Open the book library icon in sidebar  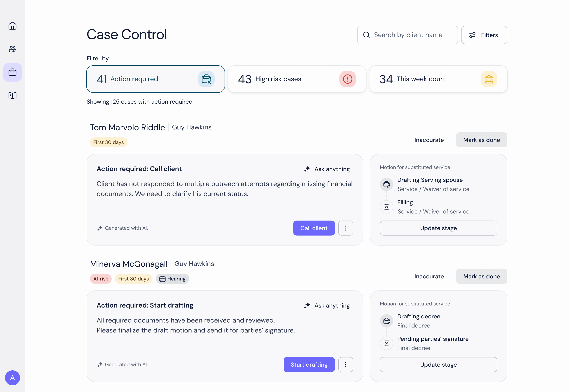(12, 96)
